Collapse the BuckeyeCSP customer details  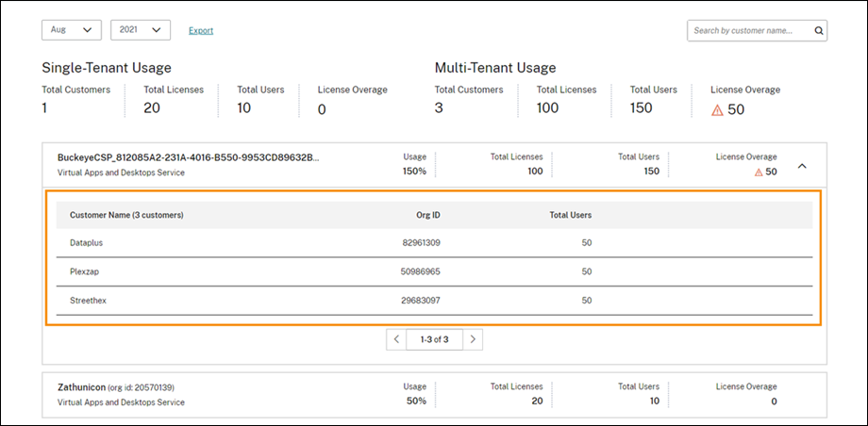coord(802,166)
